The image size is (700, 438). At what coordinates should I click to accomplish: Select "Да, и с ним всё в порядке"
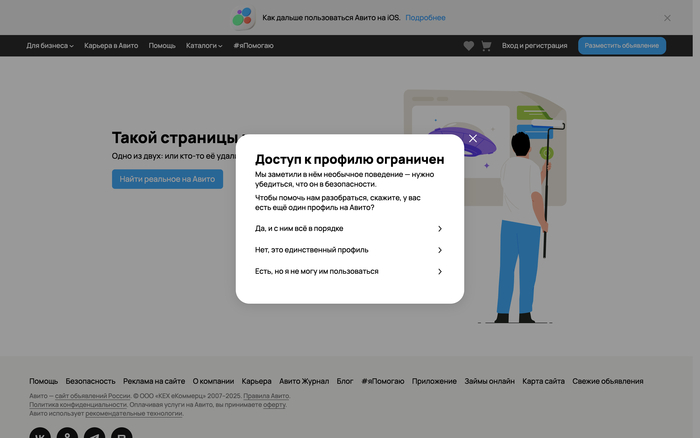pyautogui.click(x=349, y=229)
